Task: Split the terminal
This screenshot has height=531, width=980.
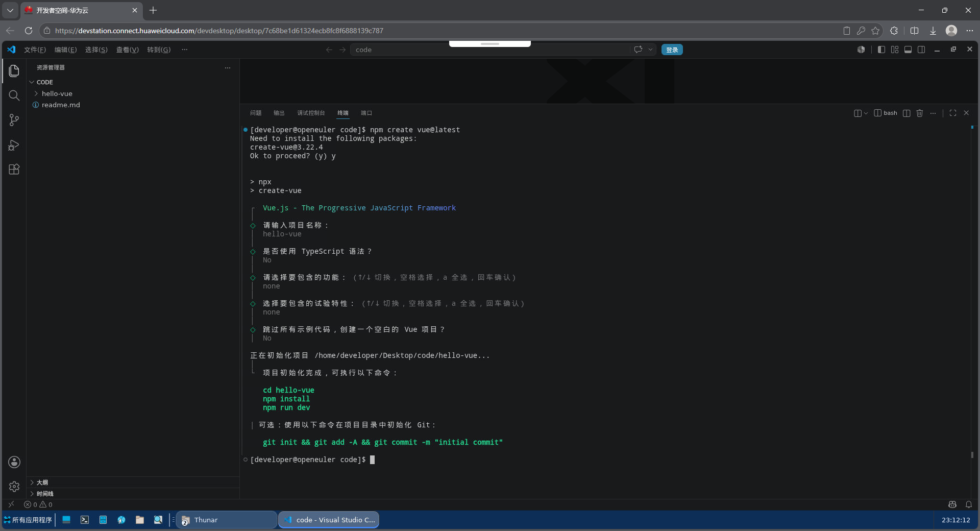Action: [x=906, y=113]
